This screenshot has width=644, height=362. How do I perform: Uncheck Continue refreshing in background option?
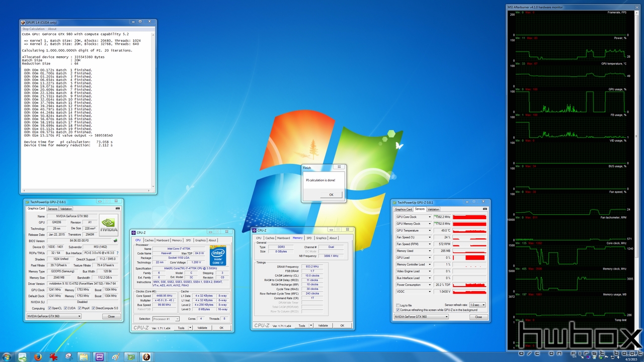398,310
